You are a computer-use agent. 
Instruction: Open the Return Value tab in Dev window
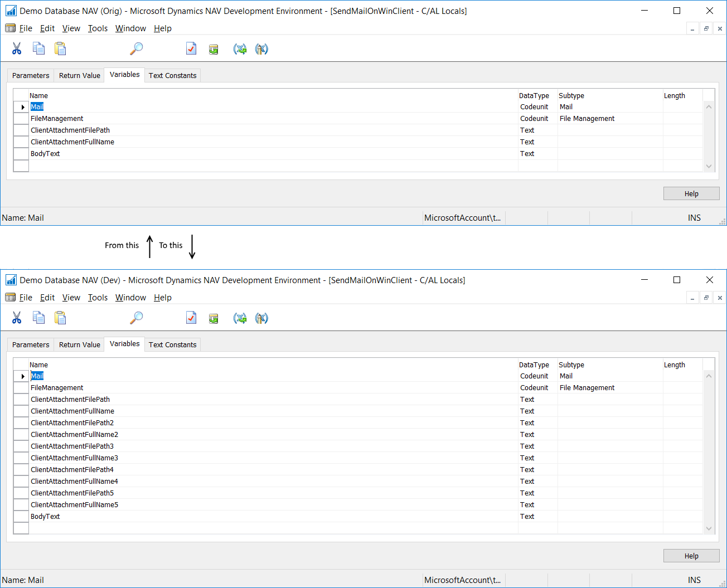[x=80, y=345]
